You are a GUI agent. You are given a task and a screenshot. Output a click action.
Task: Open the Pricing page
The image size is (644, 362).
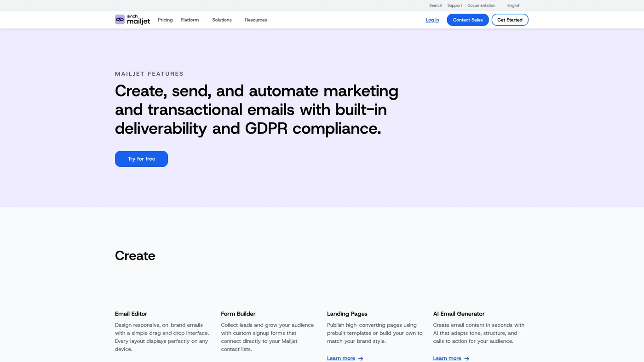[x=165, y=20]
